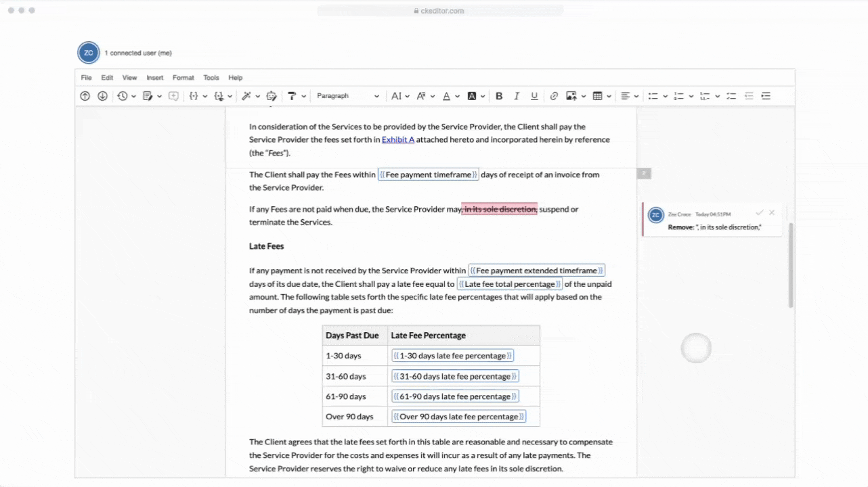868x487 pixels.
Task: Click the increase indent icon
Action: click(766, 96)
